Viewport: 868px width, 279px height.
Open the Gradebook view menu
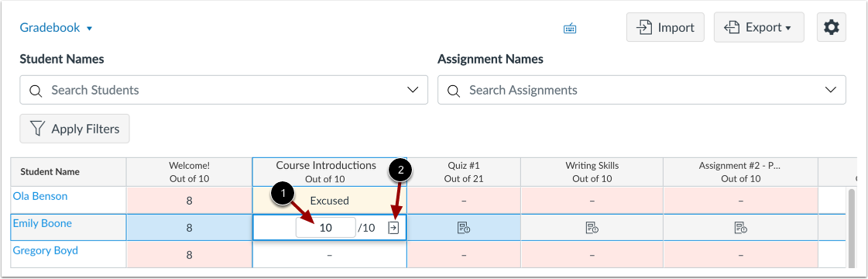coord(56,28)
